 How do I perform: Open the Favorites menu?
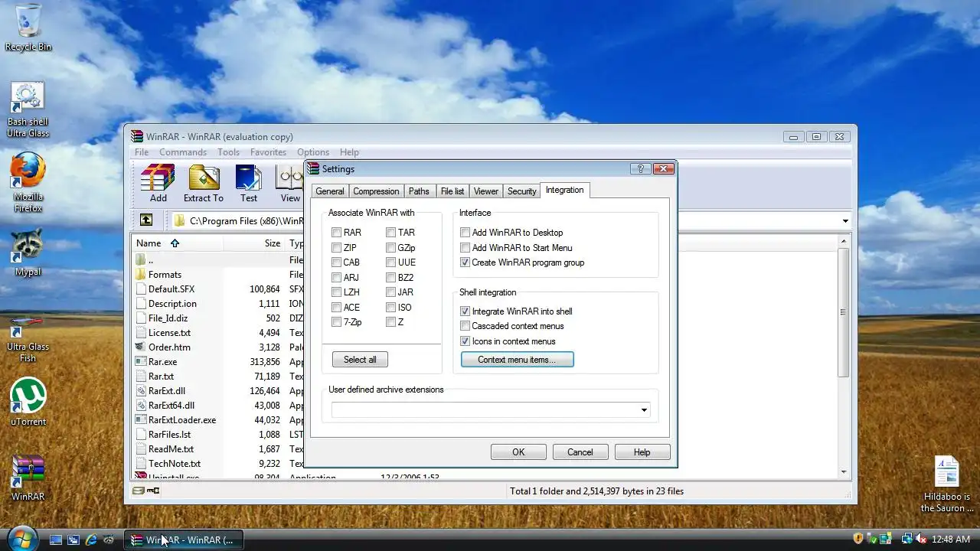[268, 152]
